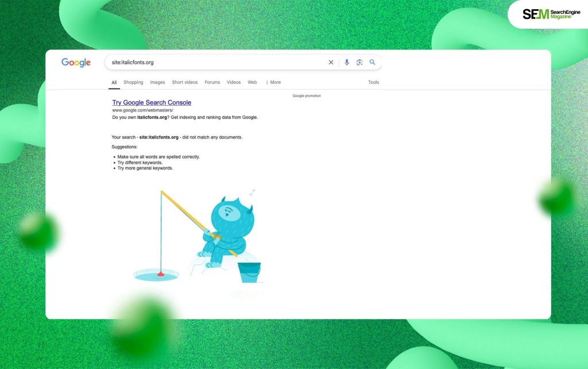Expand the More search filters menu
Viewport: 588px width, 369px height.
click(x=273, y=82)
